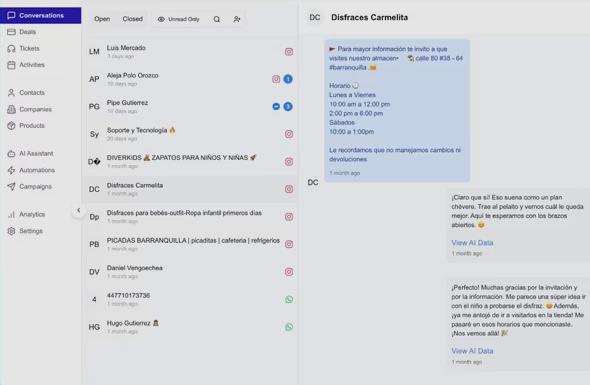Viewport: 590px width, 385px height.
Task: Click Instagram icon on DIVERKIDS row
Action: pyautogui.click(x=289, y=161)
